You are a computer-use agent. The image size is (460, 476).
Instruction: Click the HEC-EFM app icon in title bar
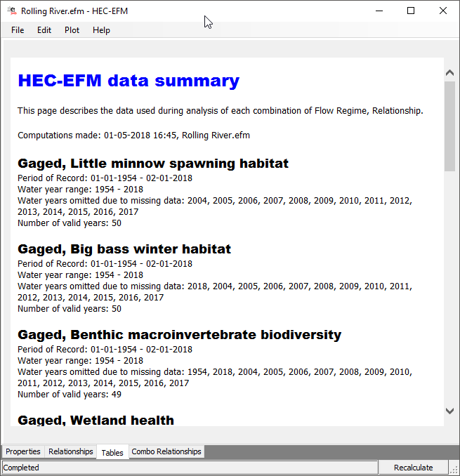pyautogui.click(x=12, y=11)
